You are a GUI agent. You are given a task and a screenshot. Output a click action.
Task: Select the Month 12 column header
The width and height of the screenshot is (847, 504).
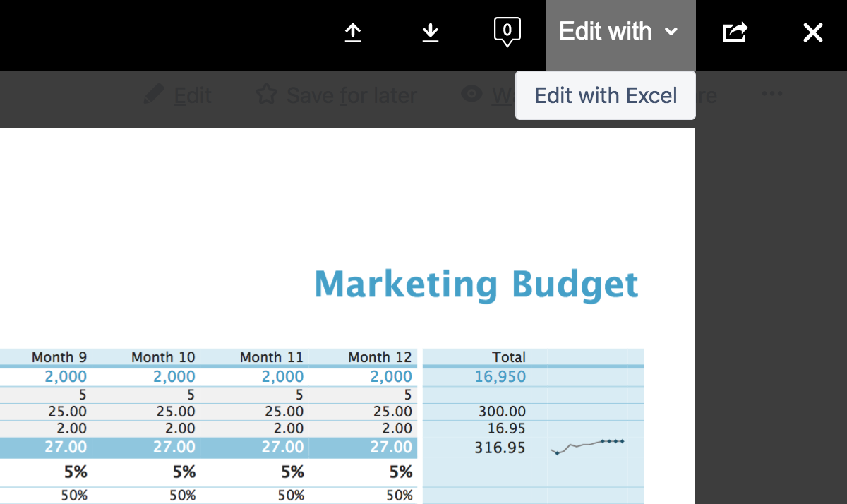[380, 357]
